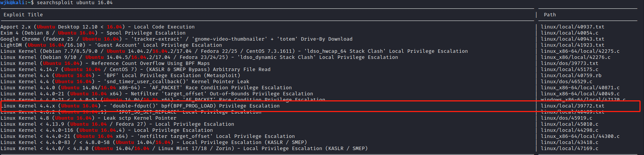Viewport: 644px width, 155px height.
Task: Click path linux/local/45010.c
Action: tap(570, 124)
